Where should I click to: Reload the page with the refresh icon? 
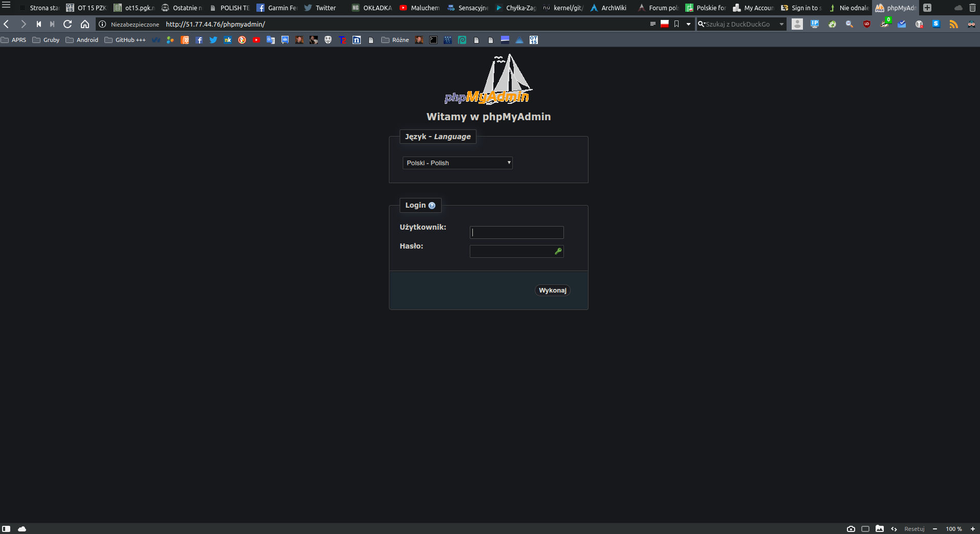click(x=68, y=24)
